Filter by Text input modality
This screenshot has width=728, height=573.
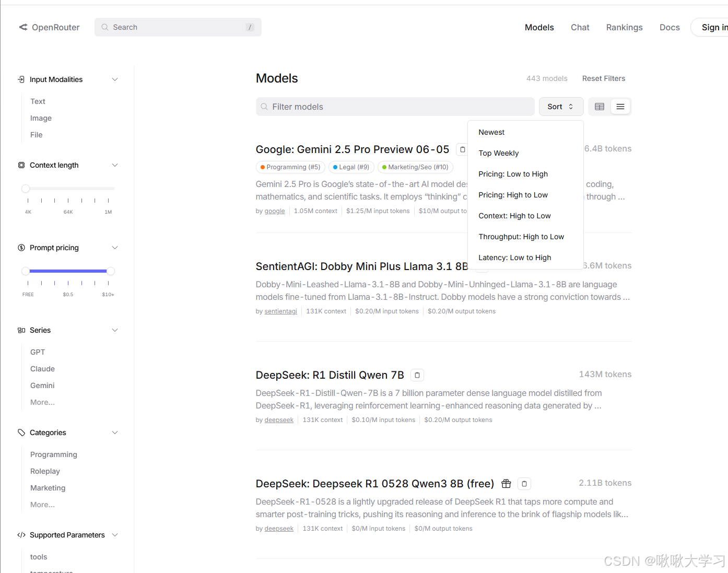click(x=38, y=101)
